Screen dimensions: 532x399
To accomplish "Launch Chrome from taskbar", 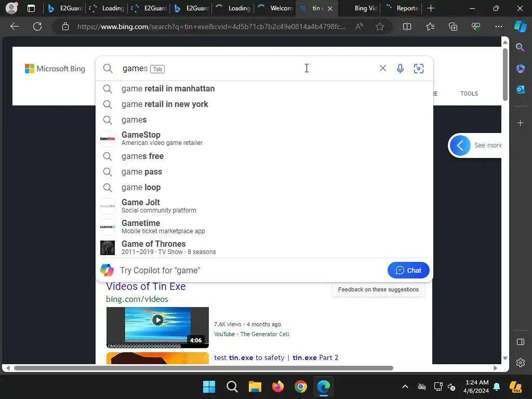I will pyautogui.click(x=301, y=387).
